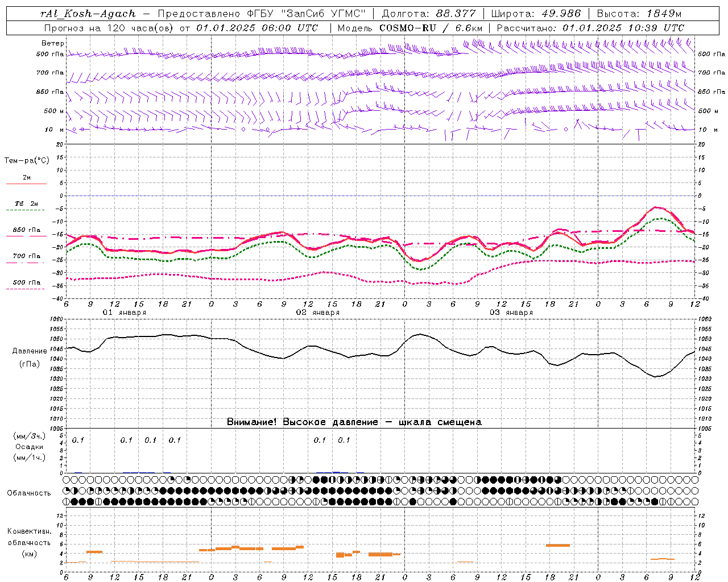Click the Давление label
The height and width of the screenshot is (582, 728).
pos(30,351)
